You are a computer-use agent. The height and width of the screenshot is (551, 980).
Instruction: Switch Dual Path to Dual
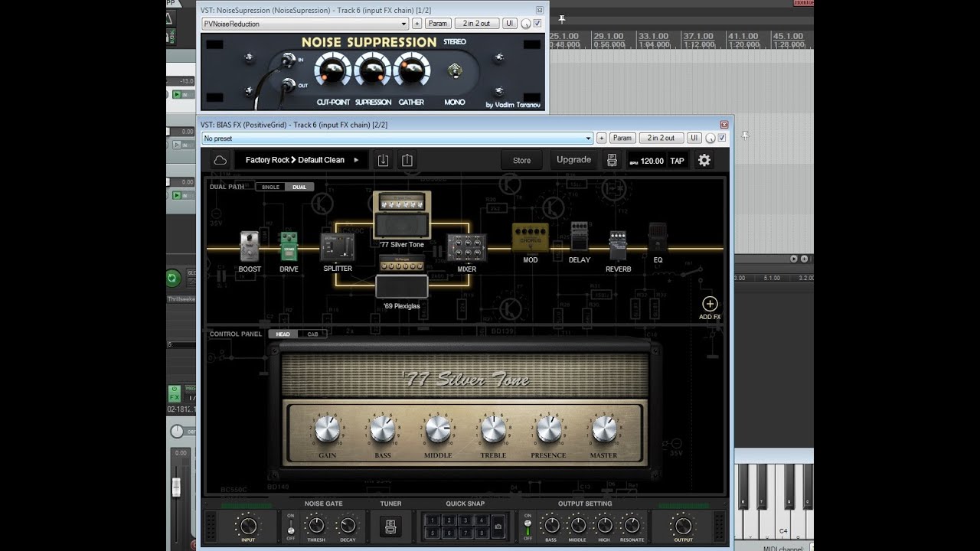299,187
